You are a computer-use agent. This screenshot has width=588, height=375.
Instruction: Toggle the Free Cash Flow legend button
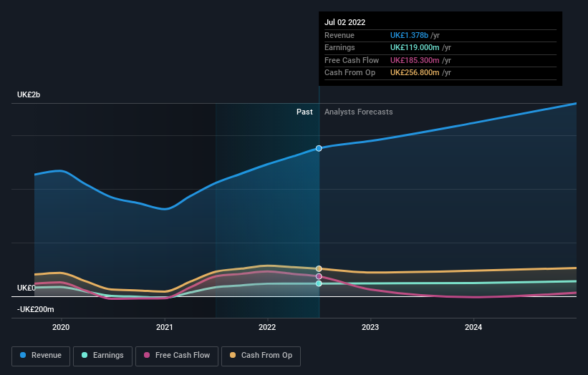click(x=177, y=356)
